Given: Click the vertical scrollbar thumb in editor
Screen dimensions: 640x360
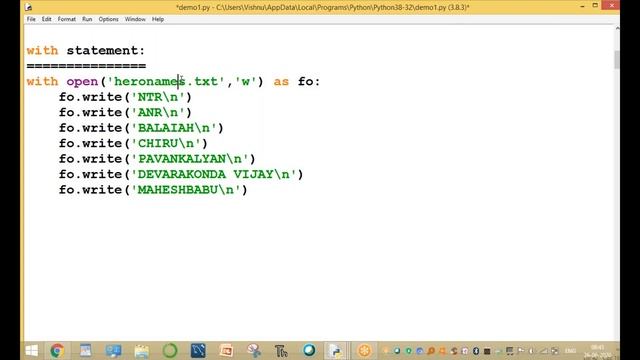Looking at the screenshot, I should pyautogui.click(x=617, y=60).
